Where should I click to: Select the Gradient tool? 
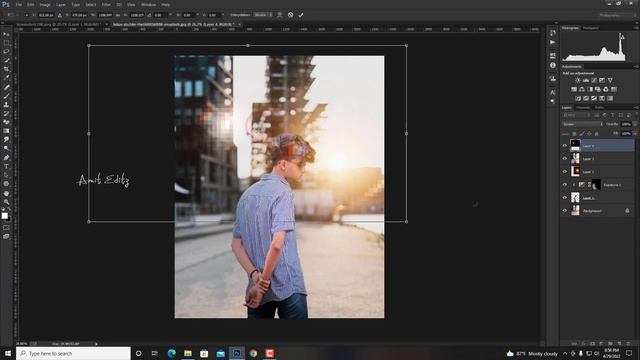pos(6,131)
